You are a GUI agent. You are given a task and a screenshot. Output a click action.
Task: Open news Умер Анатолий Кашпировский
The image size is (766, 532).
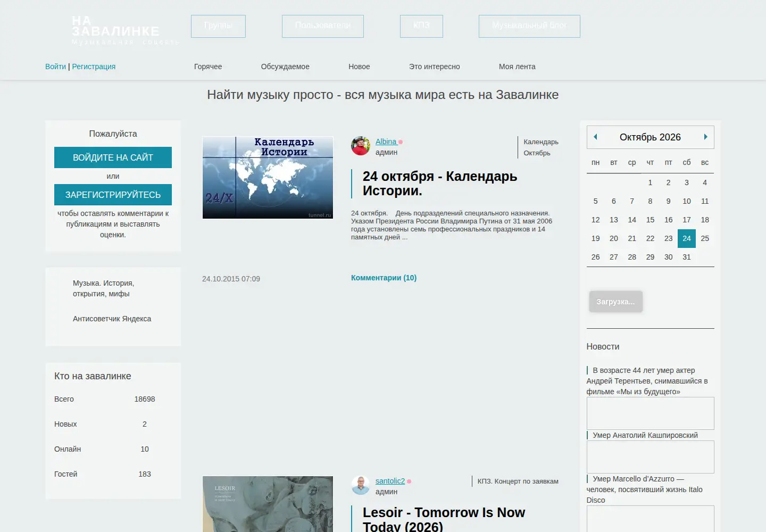click(x=645, y=435)
